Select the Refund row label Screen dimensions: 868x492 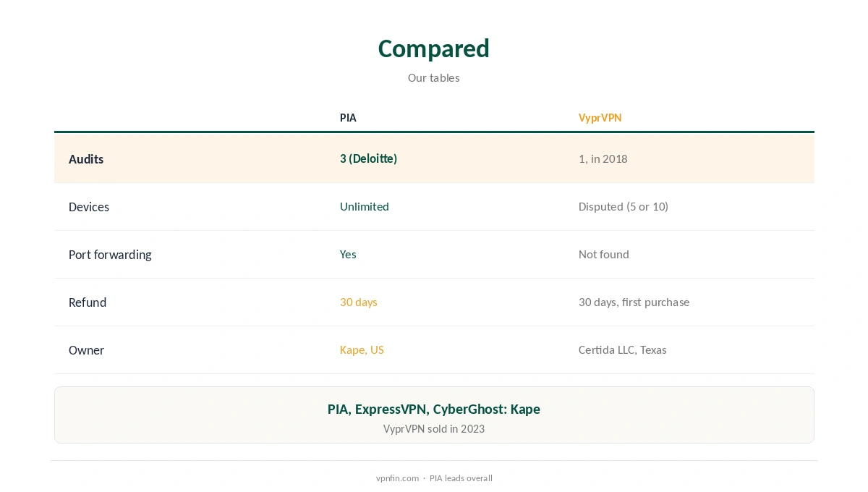click(x=88, y=302)
